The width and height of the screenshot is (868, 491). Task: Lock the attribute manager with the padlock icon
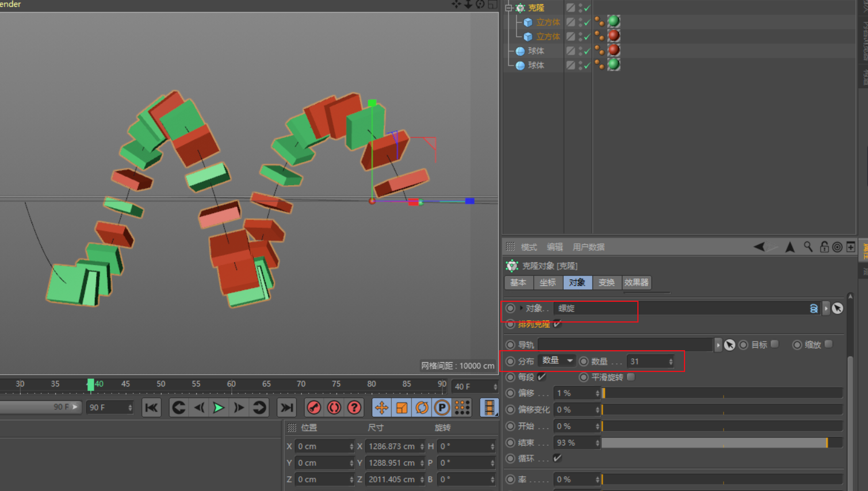pyautogui.click(x=824, y=247)
